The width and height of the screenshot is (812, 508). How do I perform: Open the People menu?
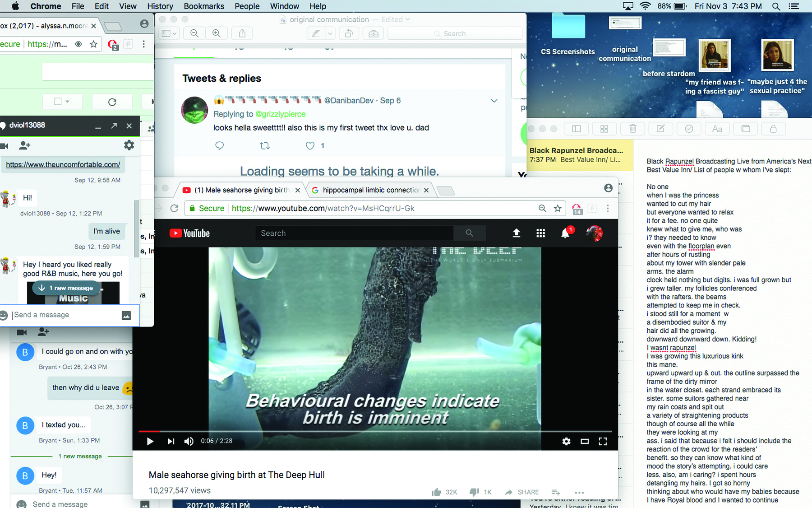click(x=247, y=6)
